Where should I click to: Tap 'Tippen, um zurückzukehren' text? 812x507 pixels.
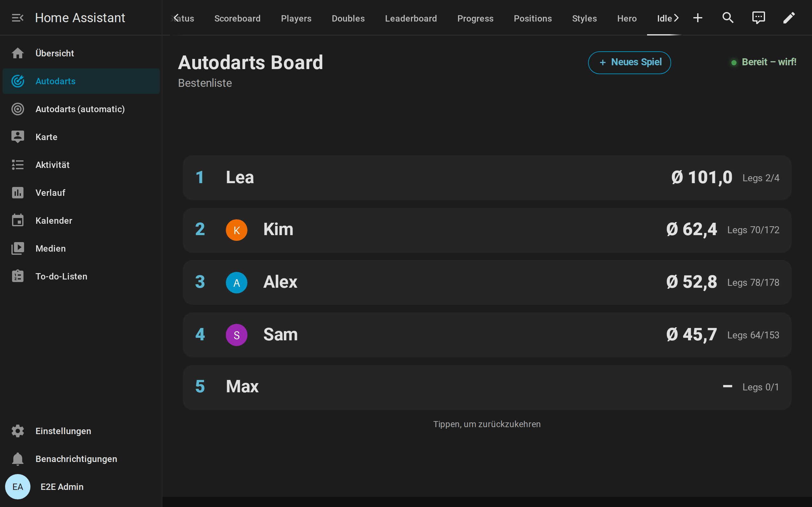pos(487,424)
